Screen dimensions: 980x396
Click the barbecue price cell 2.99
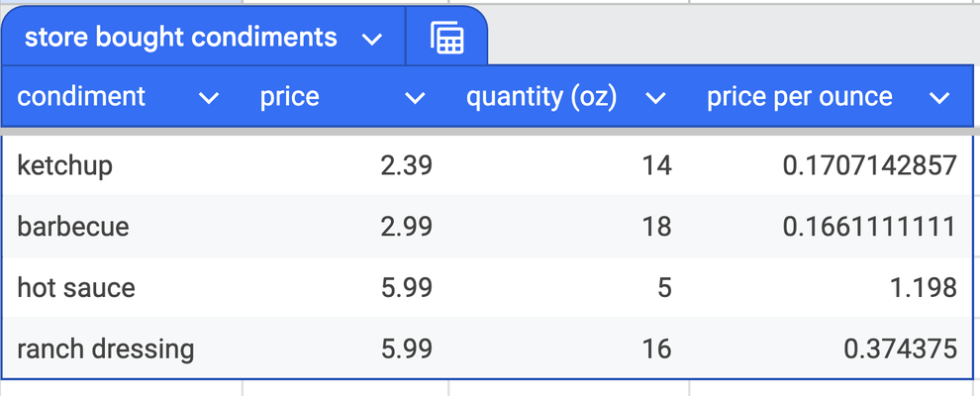pyautogui.click(x=406, y=227)
